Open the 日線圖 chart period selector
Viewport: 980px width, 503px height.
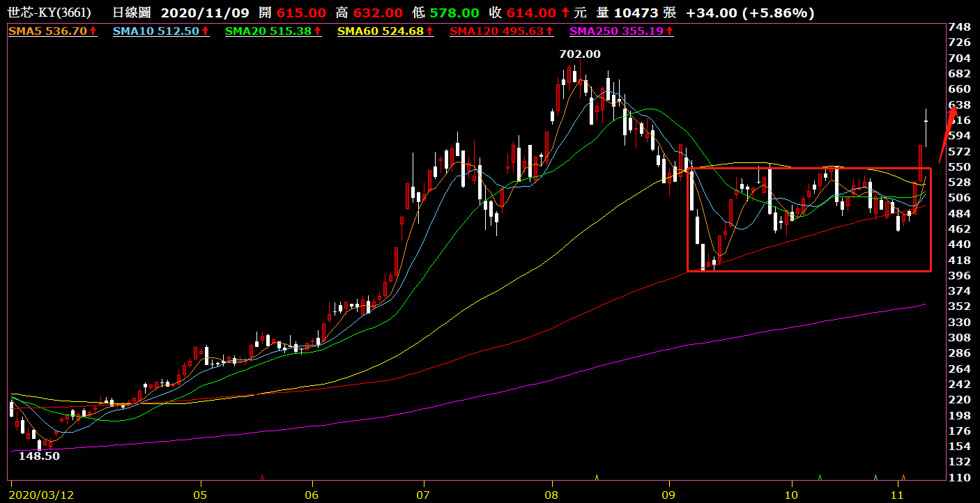132,13
